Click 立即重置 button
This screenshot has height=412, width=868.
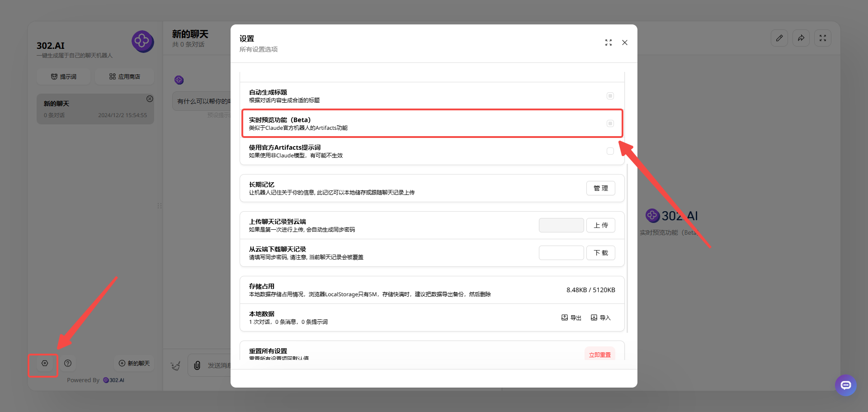point(600,354)
